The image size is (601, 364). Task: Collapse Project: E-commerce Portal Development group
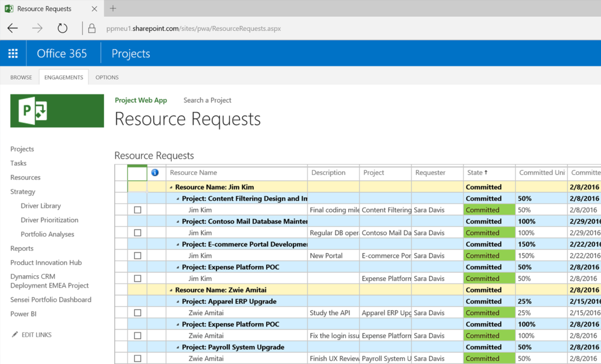[178, 244]
